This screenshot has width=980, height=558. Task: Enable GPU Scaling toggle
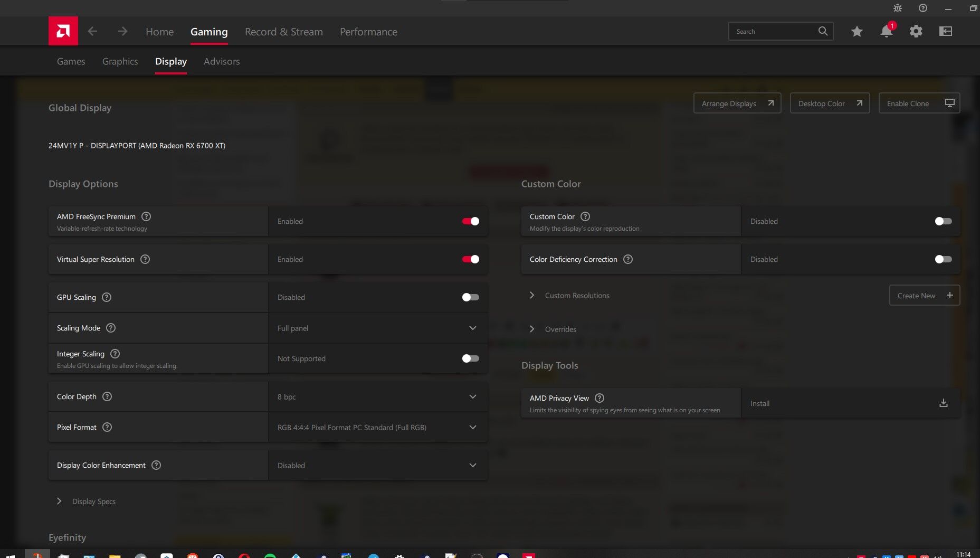(x=471, y=297)
